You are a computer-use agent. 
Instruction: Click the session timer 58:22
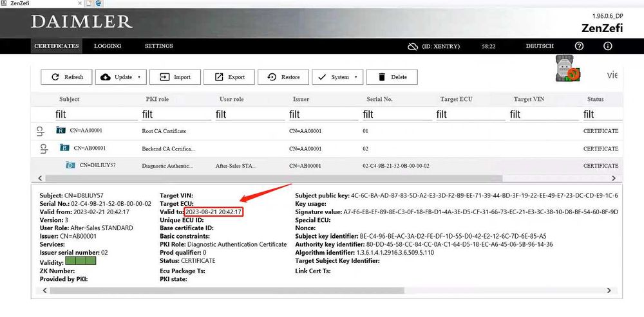point(488,46)
